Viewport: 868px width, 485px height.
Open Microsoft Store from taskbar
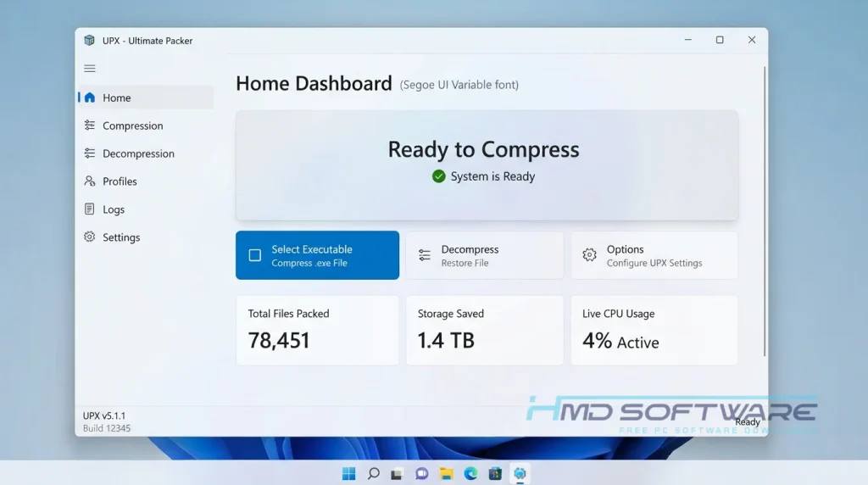coord(495,473)
